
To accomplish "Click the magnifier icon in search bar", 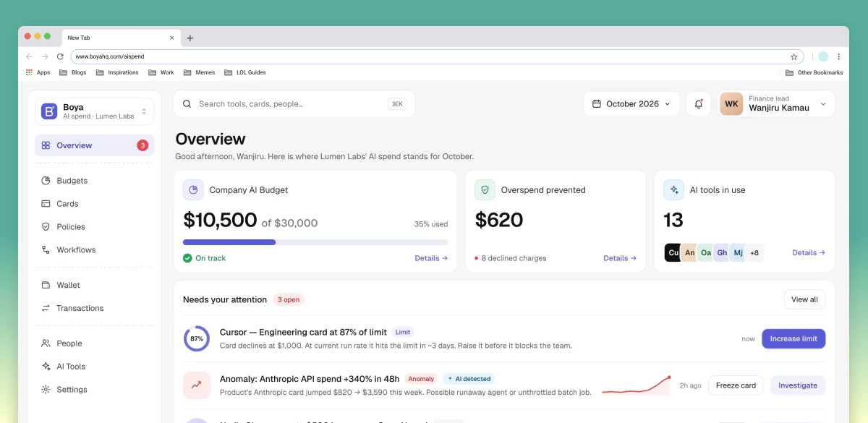I will tap(187, 104).
